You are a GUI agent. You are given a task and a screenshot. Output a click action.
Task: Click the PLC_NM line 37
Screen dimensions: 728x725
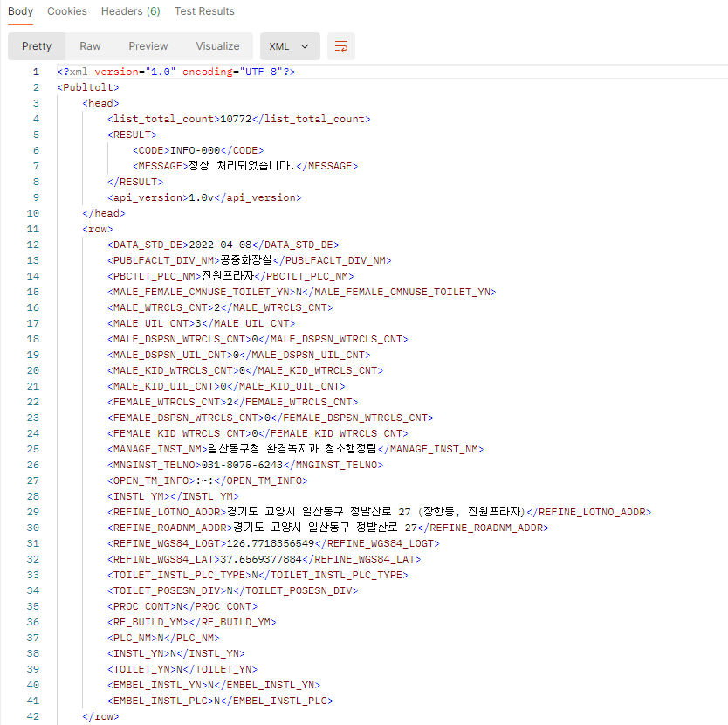[163, 639]
